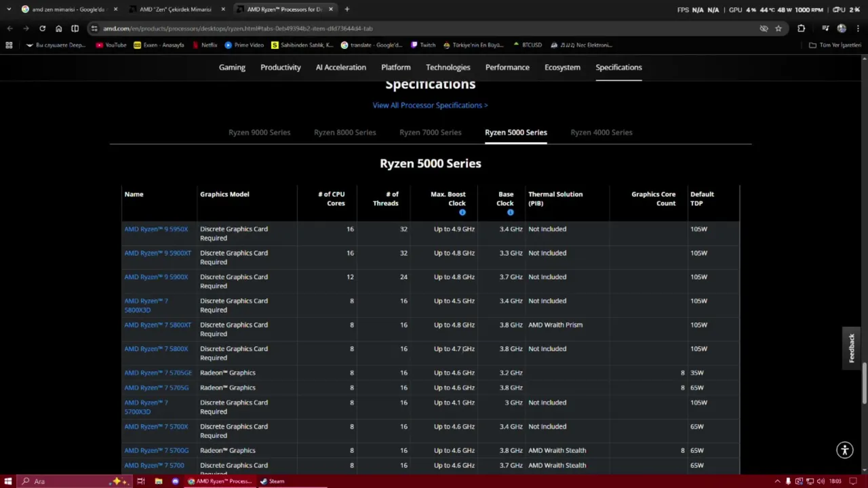
Task: Open the Tüm Yer İşaretleri bookmarks folder
Action: (x=835, y=45)
